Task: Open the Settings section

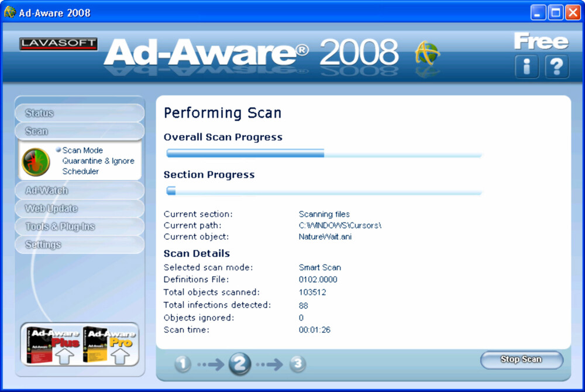Action: click(80, 245)
